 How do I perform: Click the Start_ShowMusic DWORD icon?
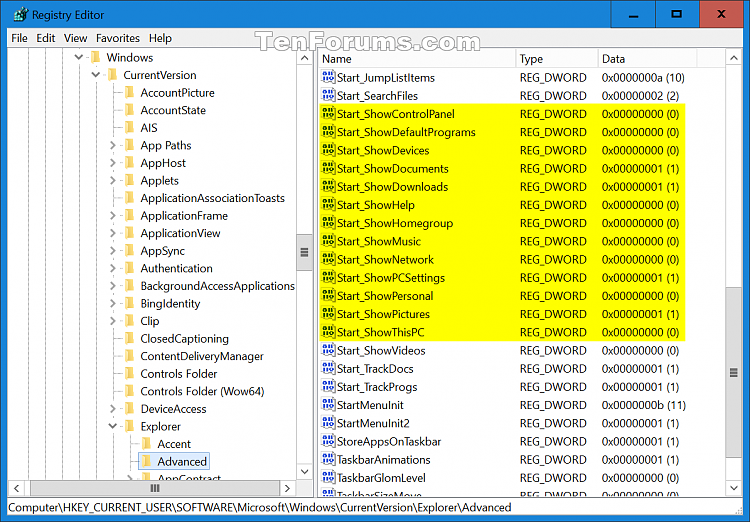point(328,241)
